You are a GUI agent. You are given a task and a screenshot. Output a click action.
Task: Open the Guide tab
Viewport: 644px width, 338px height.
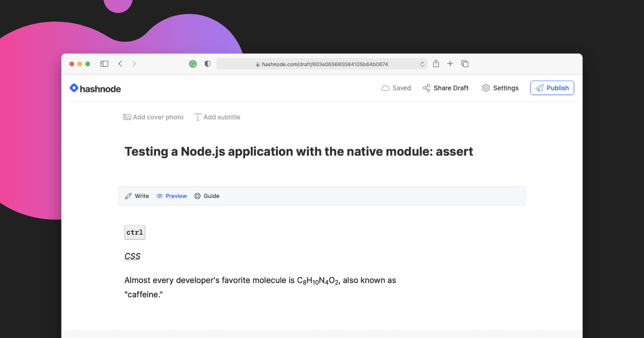[207, 196]
